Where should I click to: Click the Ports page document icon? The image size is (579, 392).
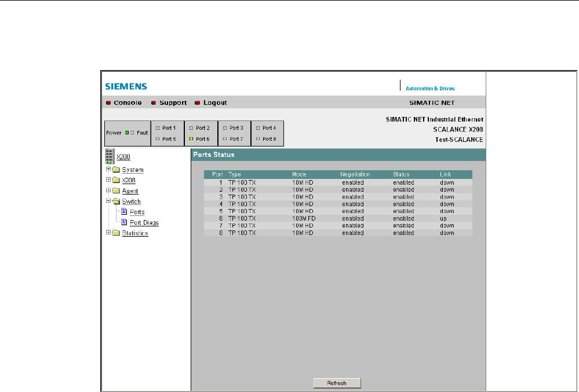(x=124, y=212)
